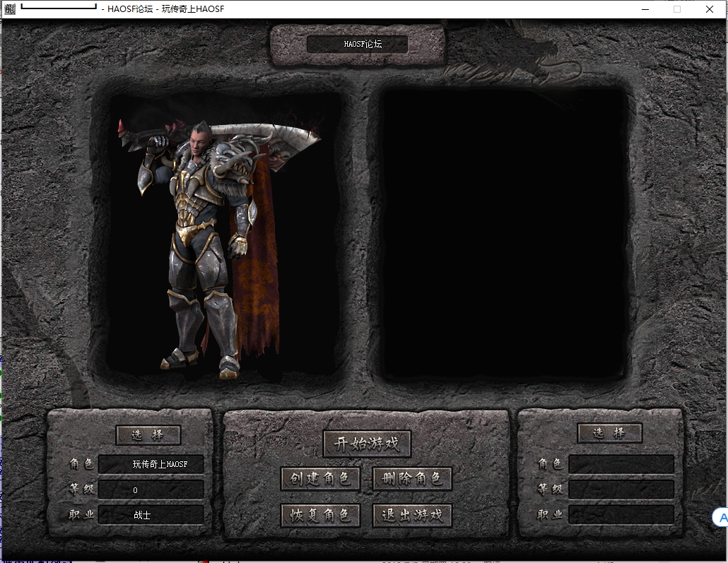728x563 pixels.
Task: Click the HAOSF论坛 server name plate
Action: [358, 44]
